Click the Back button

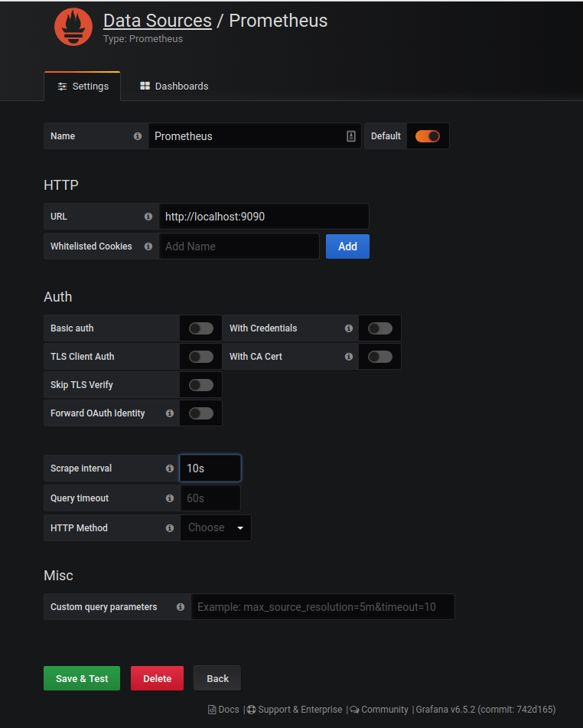coord(217,678)
